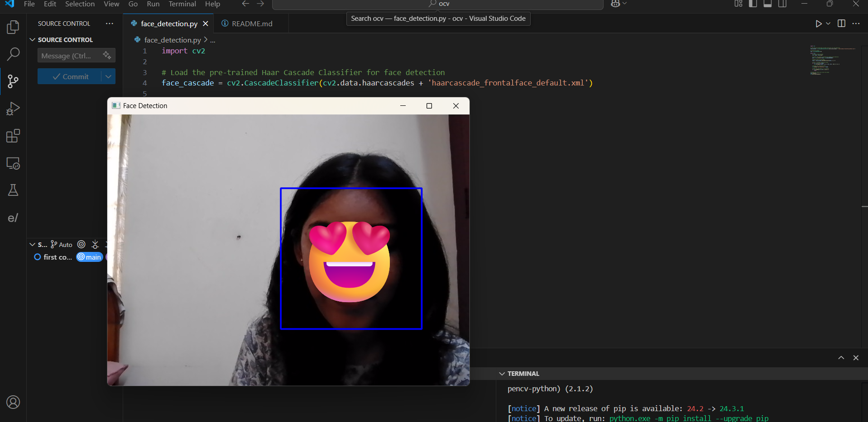The image size is (868, 422).
Task: Minimize the Face Detection window
Action: coord(403,106)
